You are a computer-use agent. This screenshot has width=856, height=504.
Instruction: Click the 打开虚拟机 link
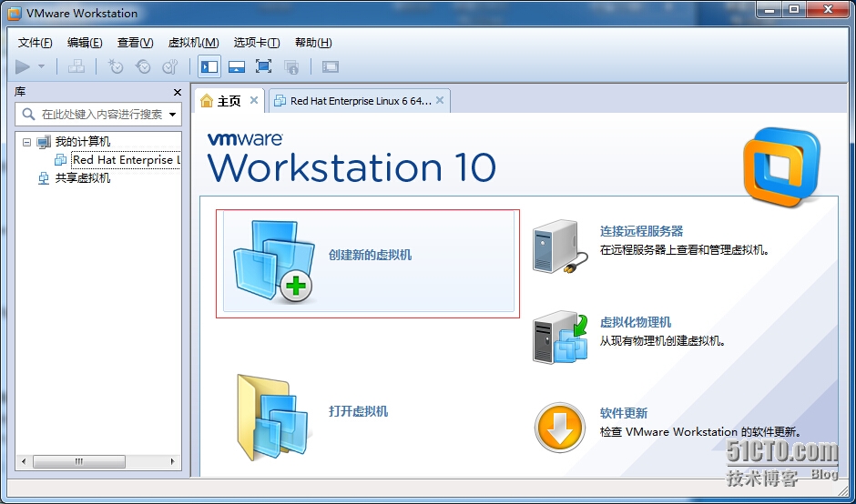[358, 411]
